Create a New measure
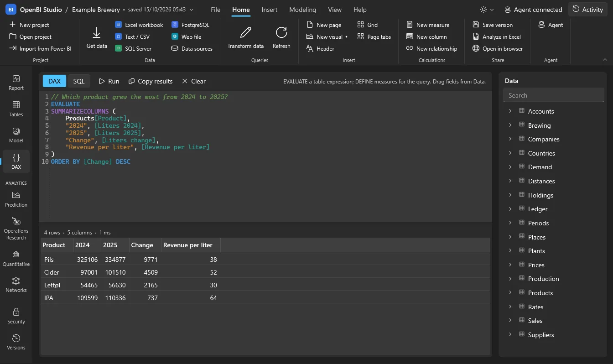 pos(428,25)
